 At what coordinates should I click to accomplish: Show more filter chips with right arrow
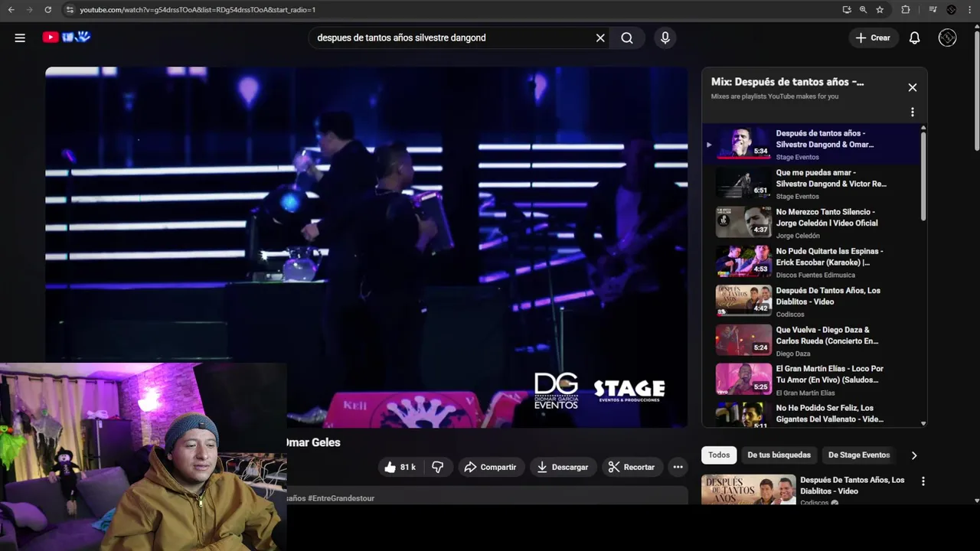coord(913,455)
